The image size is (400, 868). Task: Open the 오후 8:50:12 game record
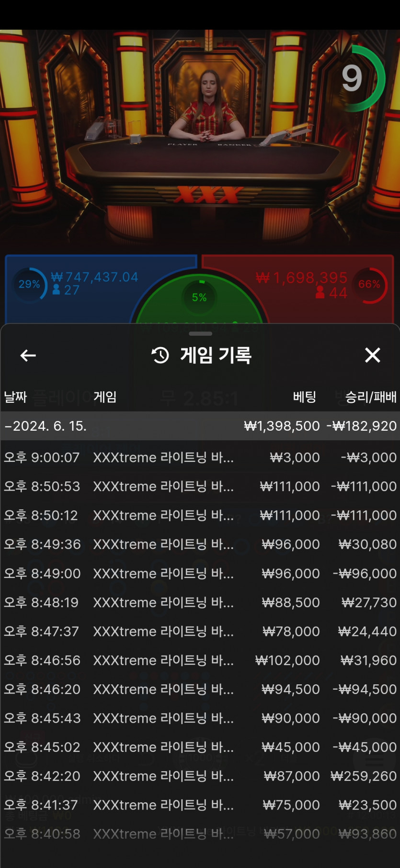point(200,516)
